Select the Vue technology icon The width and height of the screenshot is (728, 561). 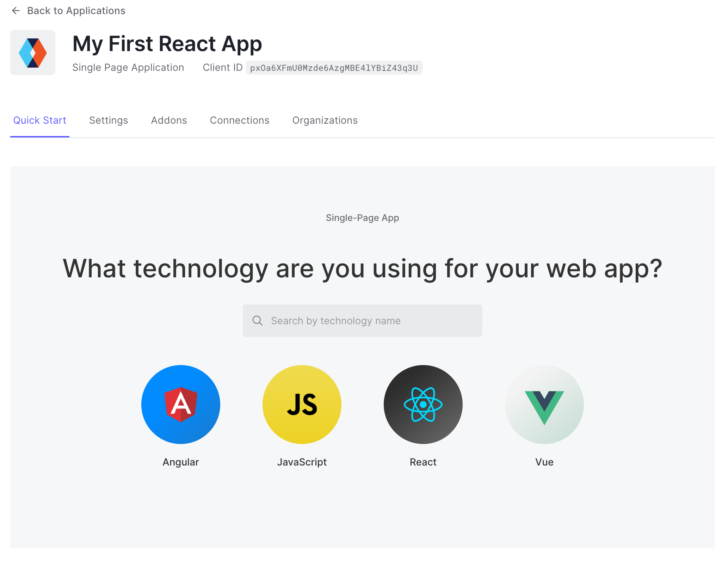point(544,405)
